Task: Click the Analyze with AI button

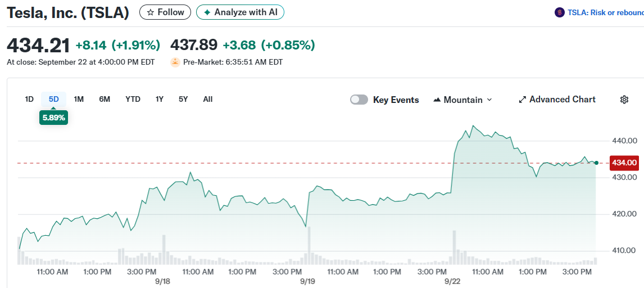Action: (241, 12)
